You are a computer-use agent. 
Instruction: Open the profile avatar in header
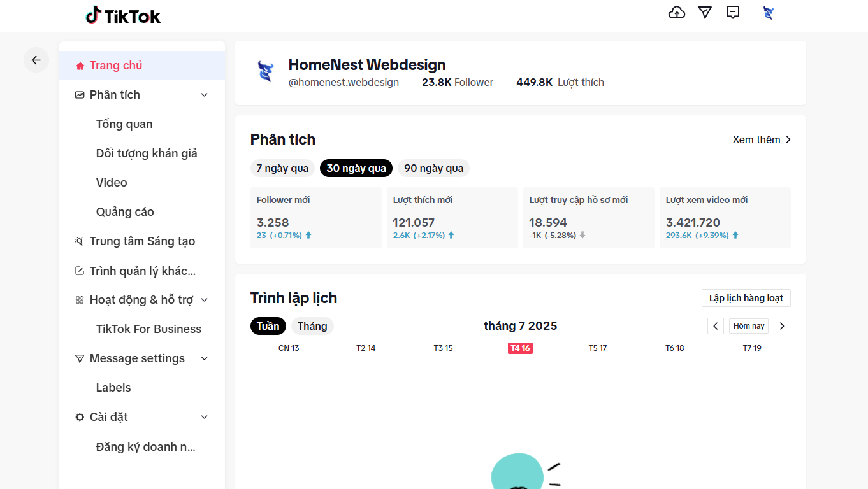pos(768,13)
